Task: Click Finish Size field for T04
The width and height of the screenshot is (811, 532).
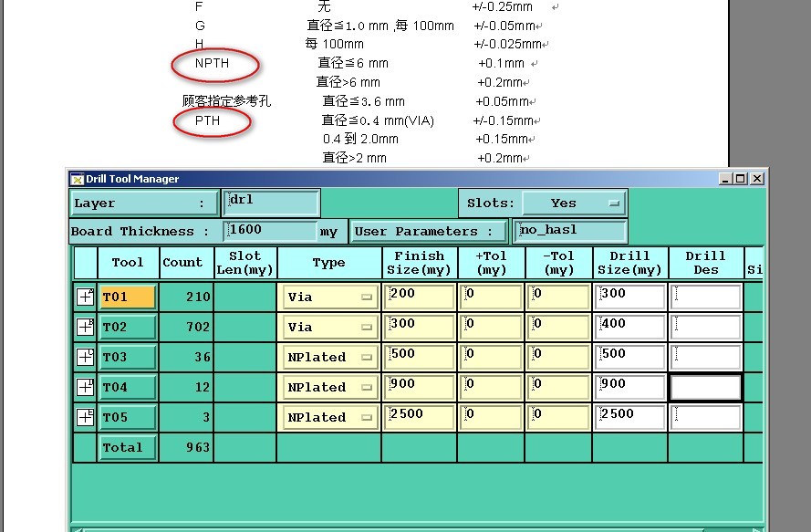Action: click(x=419, y=387)
